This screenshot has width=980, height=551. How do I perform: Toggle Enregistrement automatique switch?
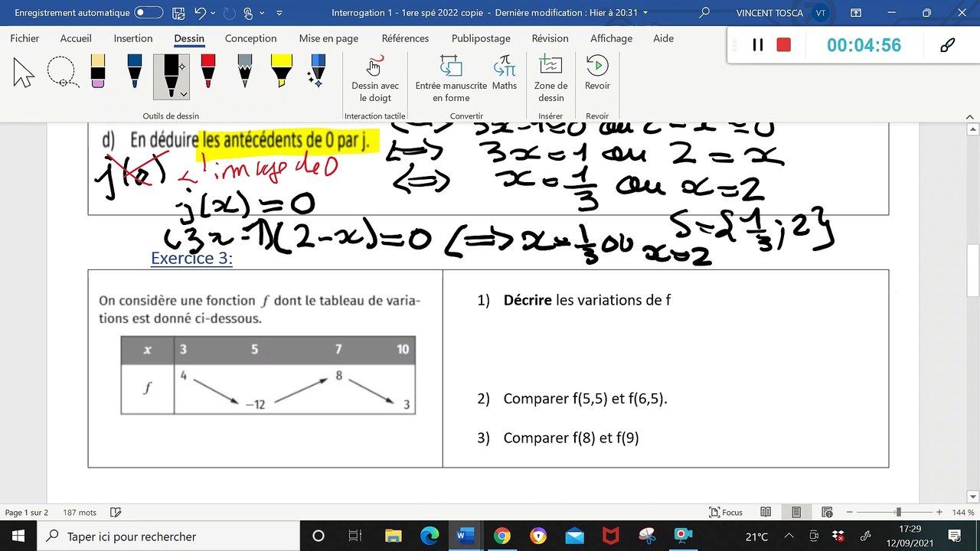(149, 13)
